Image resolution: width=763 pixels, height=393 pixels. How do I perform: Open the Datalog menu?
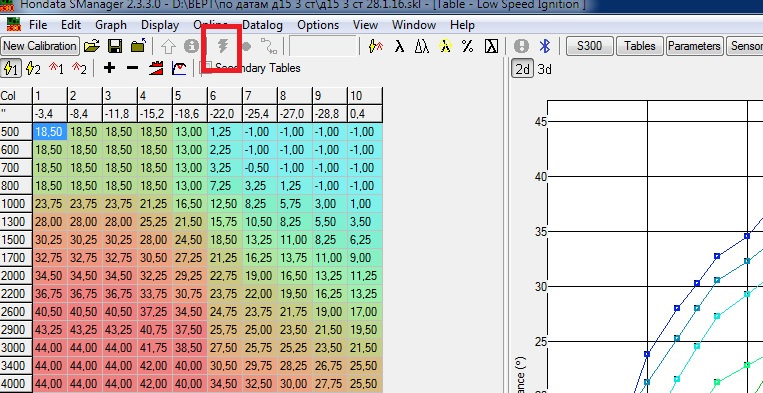(x=262, y=25)
